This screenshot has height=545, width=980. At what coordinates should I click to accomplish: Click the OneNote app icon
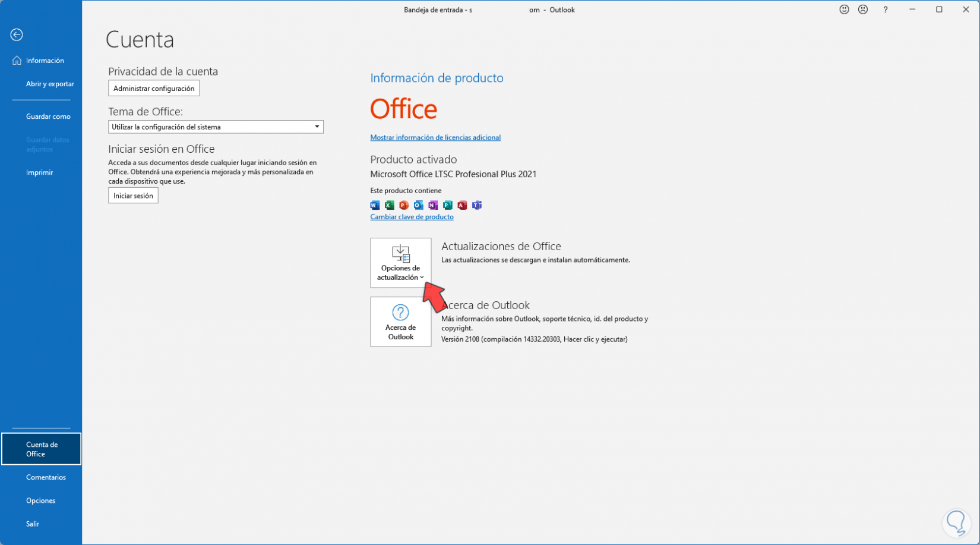[x=433, y=205]
